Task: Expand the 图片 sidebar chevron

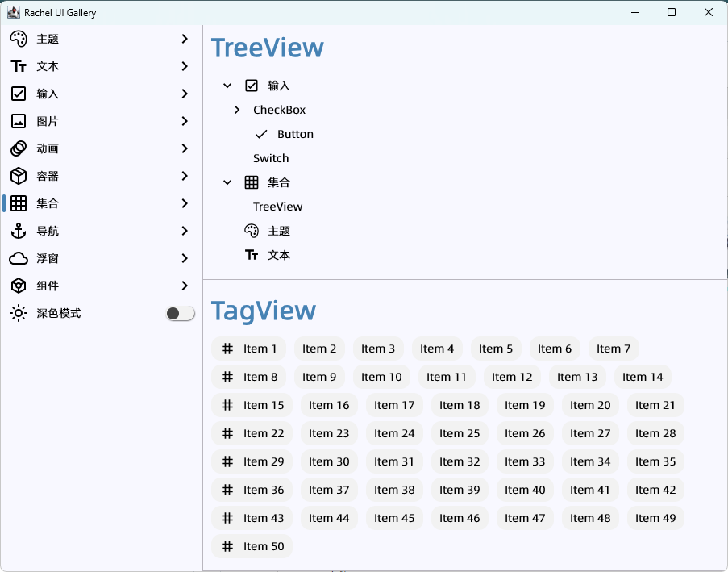Action: pos(185,121)
